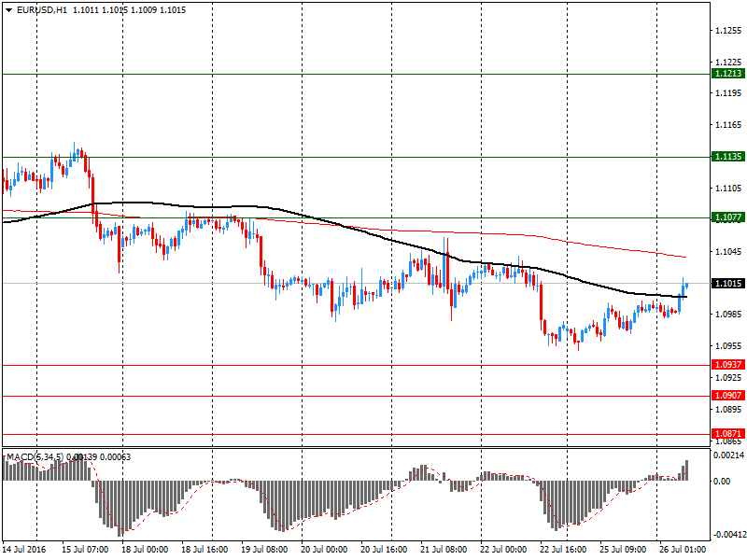This screenshot has width=747, height=560.
Task: Click the 26 Jul 01:00 time label
Action: (x=683, y=549)
